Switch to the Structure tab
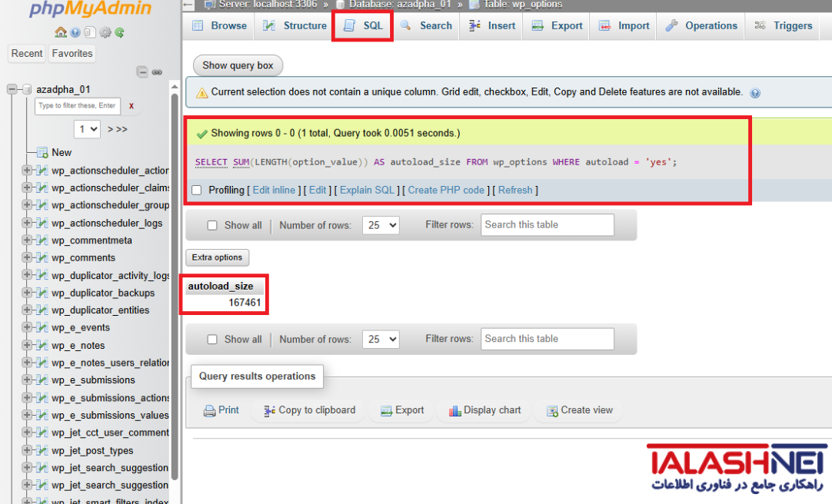Image resolution: width=832 pixels, height=504 pixels. pos(295,25)
